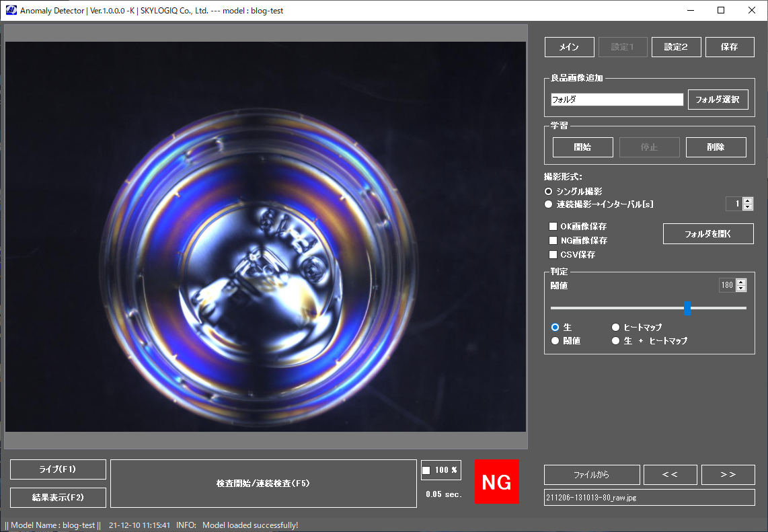Click the interval value field showing 1
The width and height of the screenshot is (768, 532).
click(x=734, y=204)
